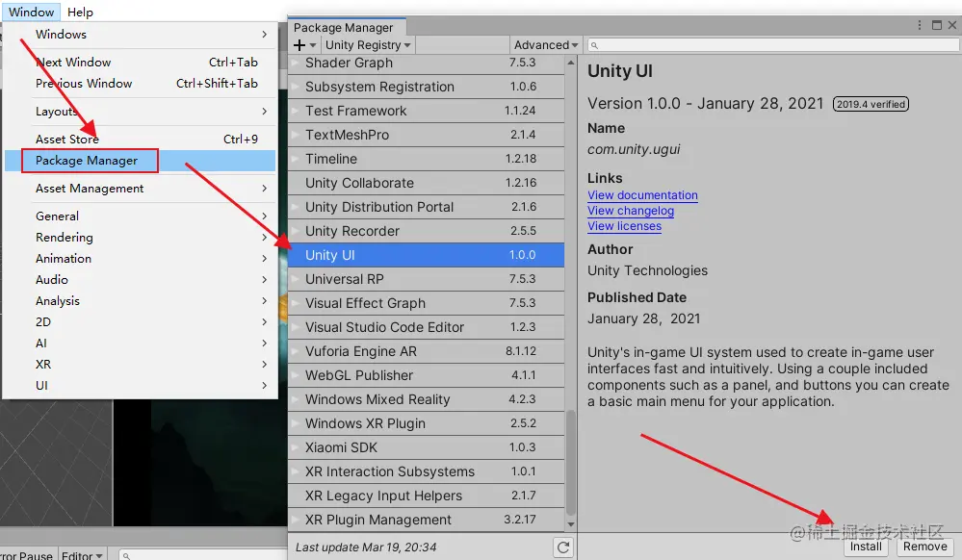Click the com.unity.ugui package name

coord(634,149)
